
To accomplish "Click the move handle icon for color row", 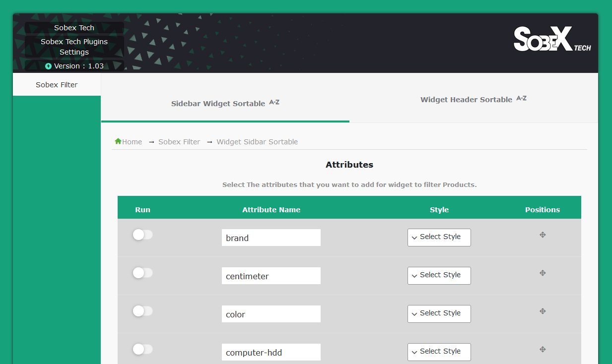I will [x=543, y=311].
